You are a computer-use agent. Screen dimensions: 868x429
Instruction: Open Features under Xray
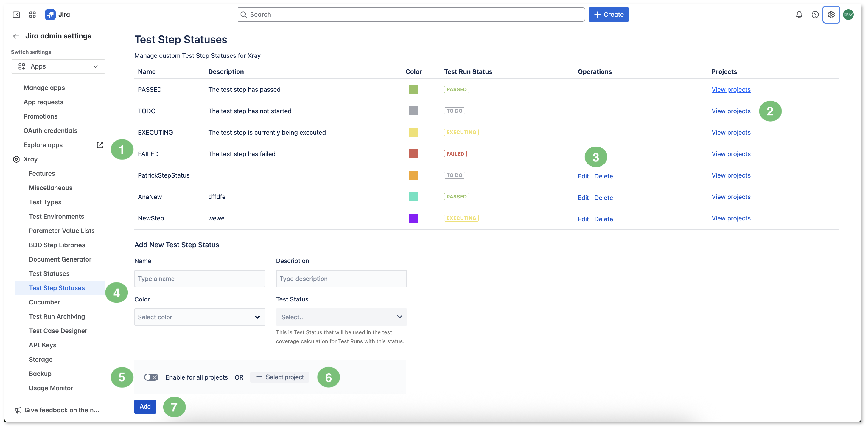pos(42,174)
